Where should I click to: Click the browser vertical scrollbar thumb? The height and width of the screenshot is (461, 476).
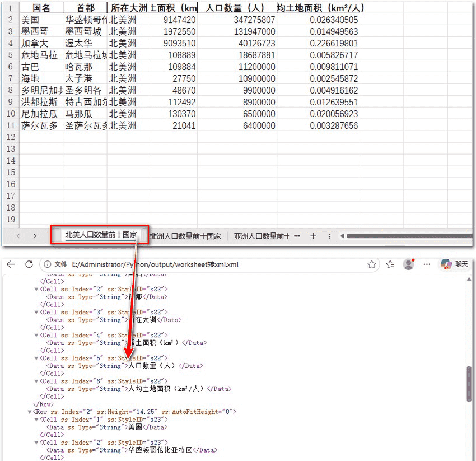coord(469,384)
